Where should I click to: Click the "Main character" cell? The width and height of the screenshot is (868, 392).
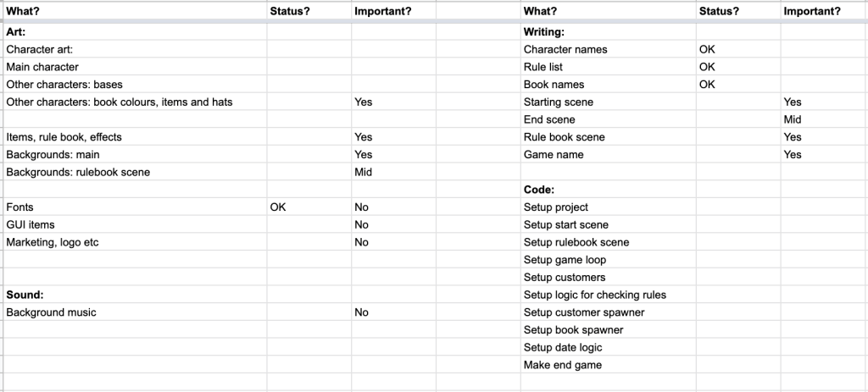click(x=42, y=67)
